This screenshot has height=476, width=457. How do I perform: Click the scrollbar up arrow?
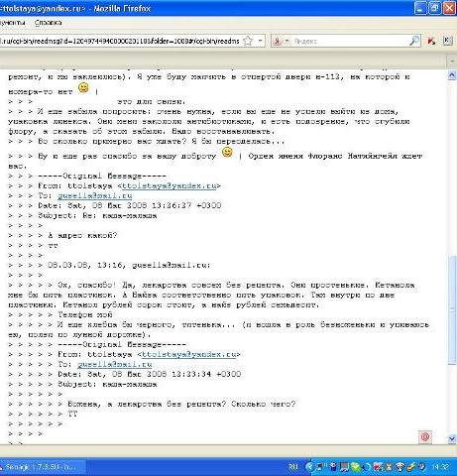[x=452, y=75]
